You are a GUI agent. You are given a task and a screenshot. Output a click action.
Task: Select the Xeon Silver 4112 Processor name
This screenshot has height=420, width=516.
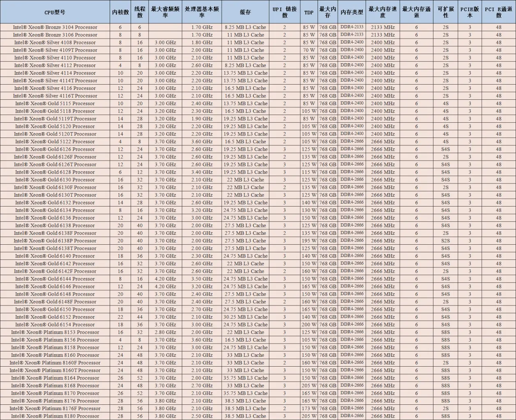click(x=55, y=65)
